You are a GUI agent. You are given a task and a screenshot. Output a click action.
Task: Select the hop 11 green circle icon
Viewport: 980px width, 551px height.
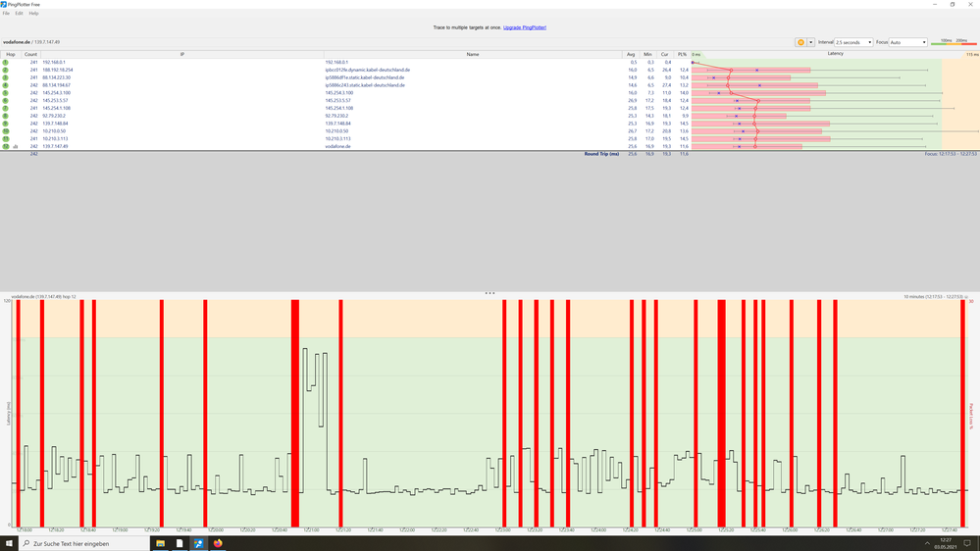(x=6, y=138)
